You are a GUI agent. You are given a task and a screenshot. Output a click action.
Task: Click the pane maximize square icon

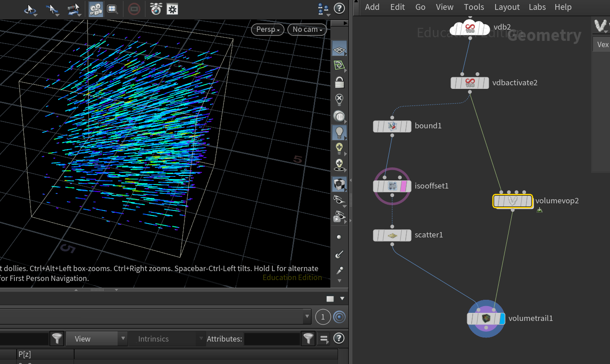pyautogui.click(x=330, y=299)
